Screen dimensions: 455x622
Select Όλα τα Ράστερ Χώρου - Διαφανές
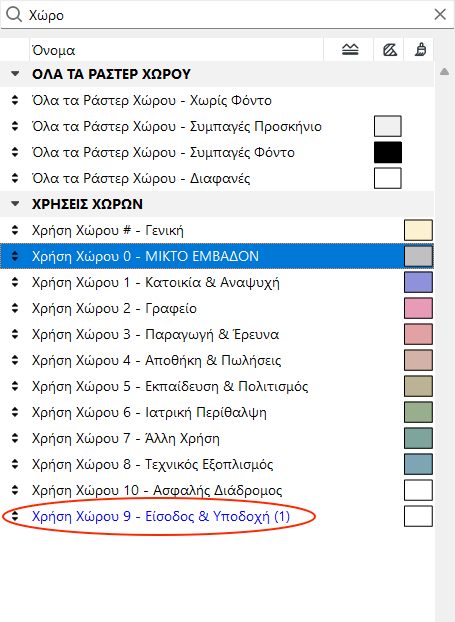pos(217,178)
